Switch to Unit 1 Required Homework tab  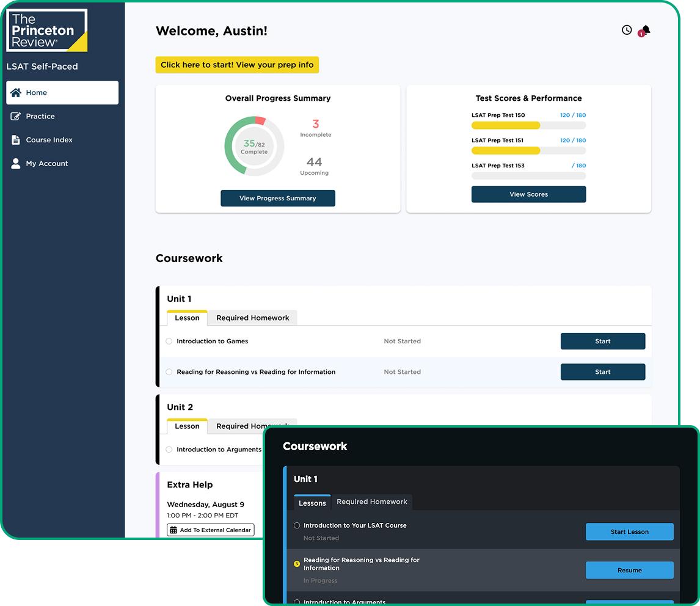(252, 318)
